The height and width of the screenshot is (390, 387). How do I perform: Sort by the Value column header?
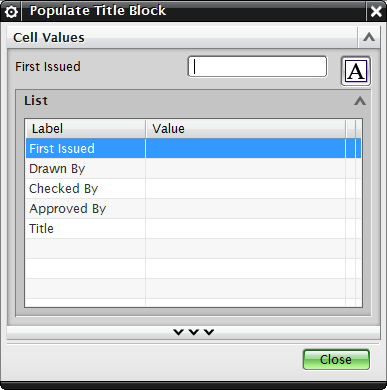[x=246, y=129]
